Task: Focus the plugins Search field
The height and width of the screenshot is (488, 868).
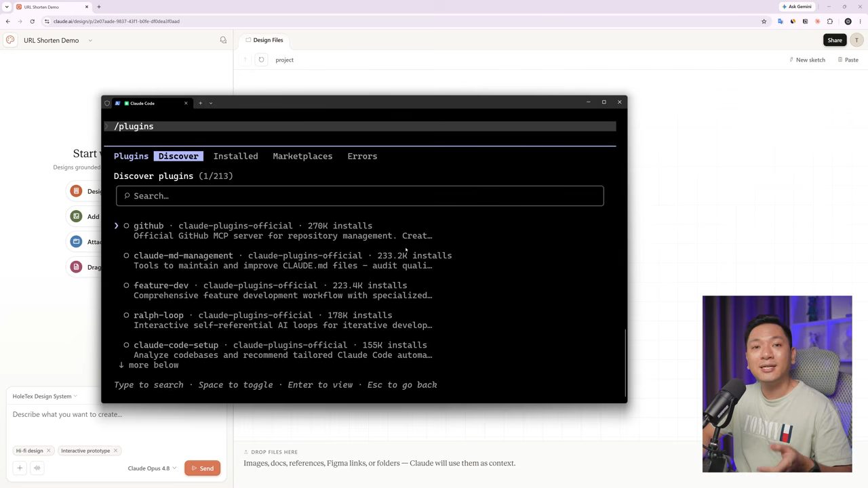Action: (x=359, y=196)
